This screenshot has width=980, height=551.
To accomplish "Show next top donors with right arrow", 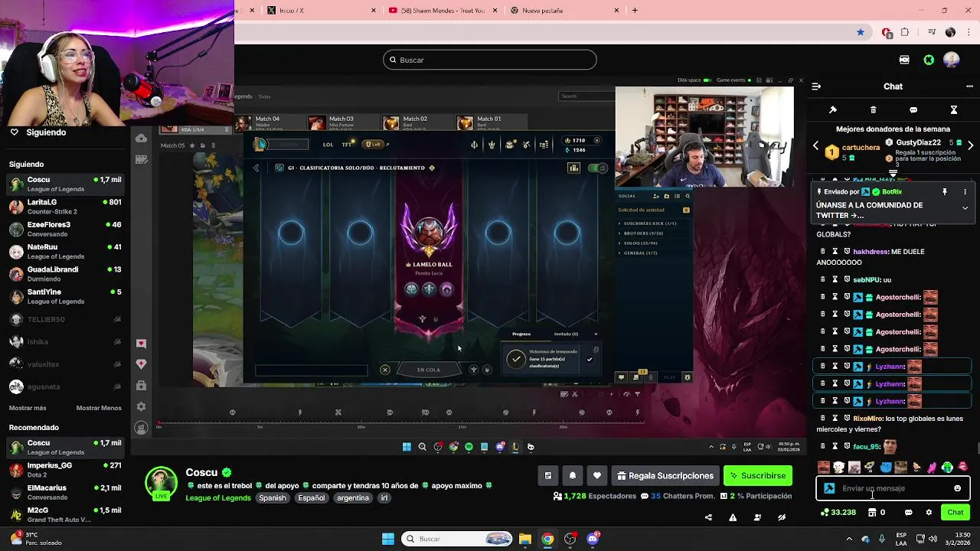I will [970, 145].
